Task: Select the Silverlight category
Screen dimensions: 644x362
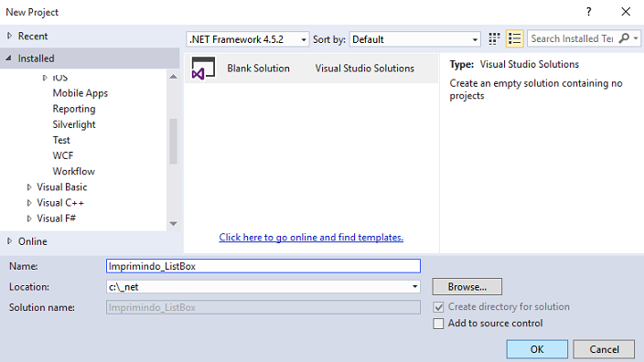Action: pos(74,124)
